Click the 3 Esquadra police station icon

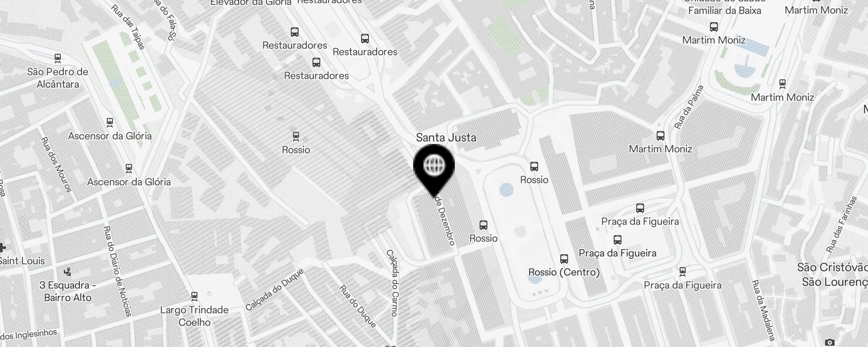click(x=67, y=272)
